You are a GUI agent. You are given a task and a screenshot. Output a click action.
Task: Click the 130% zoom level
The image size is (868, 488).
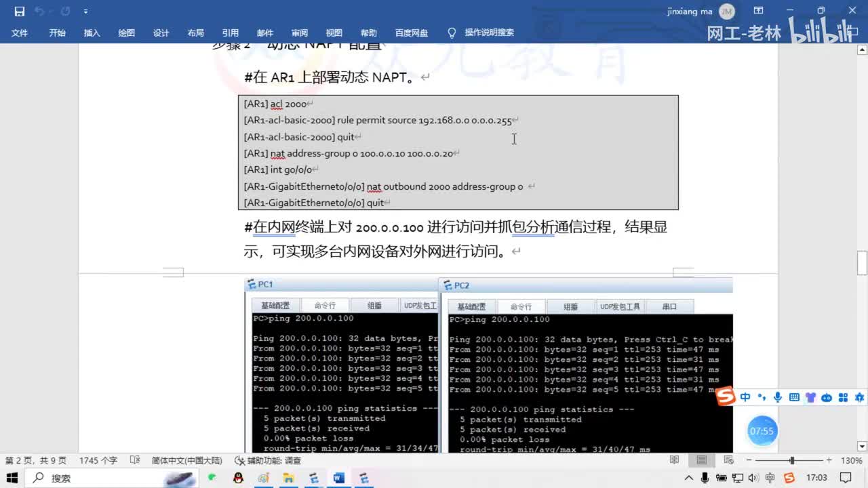(851, 460)
